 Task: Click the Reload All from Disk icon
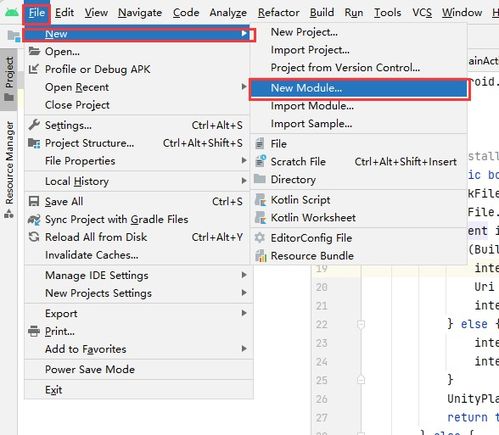34,237
